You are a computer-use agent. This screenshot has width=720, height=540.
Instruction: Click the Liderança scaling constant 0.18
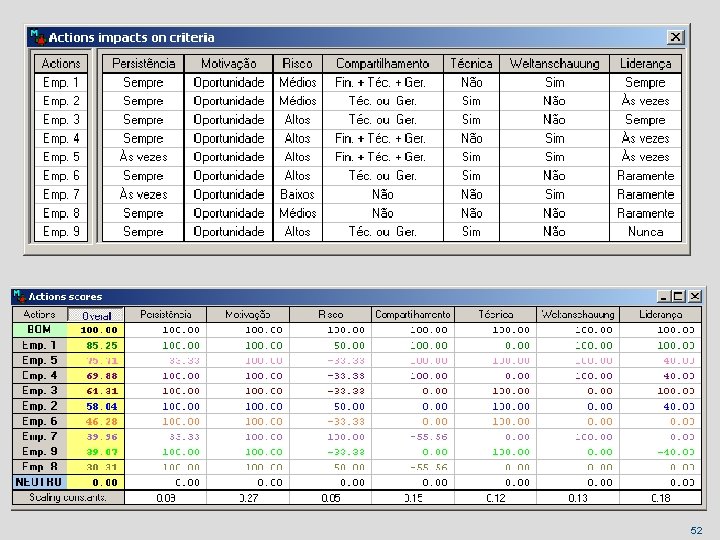(x=660, y=498)
